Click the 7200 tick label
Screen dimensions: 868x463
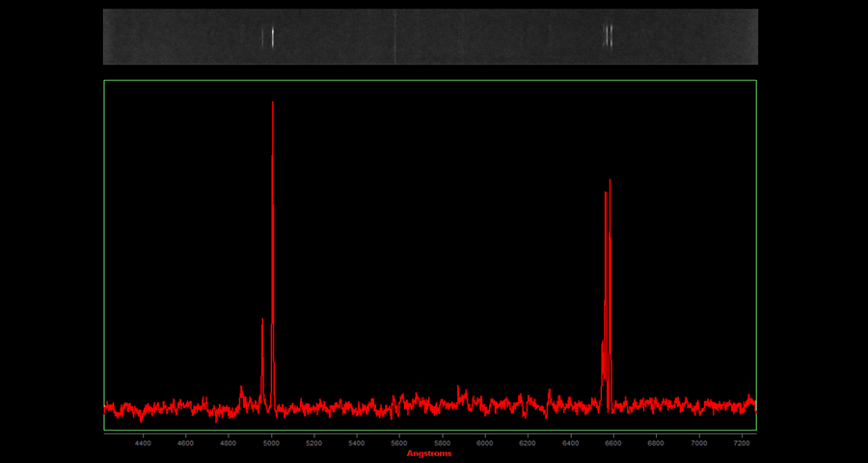(x=741, y=443)
